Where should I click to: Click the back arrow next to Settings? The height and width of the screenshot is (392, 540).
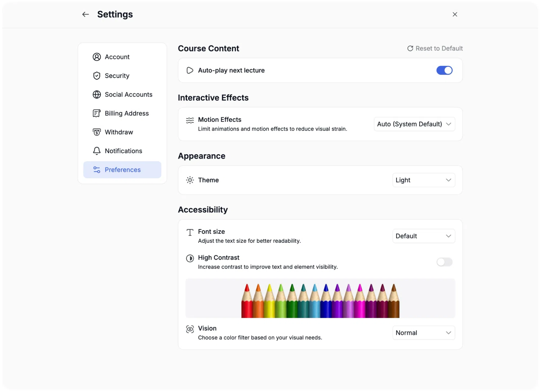click(85, 14)
